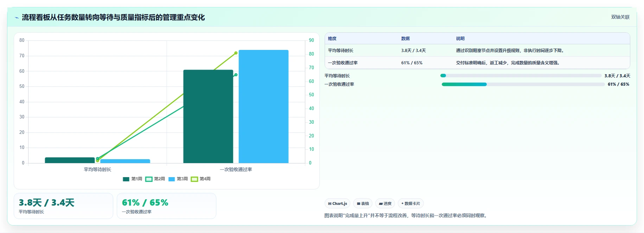Click the Chart.js tag chip
The image size is (644, 233).
337,203
